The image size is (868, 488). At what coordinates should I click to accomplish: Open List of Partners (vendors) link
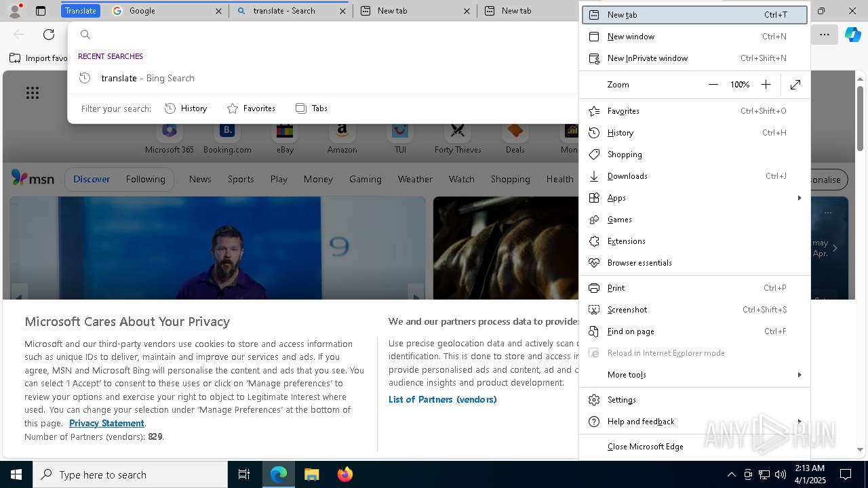point(442,400)
